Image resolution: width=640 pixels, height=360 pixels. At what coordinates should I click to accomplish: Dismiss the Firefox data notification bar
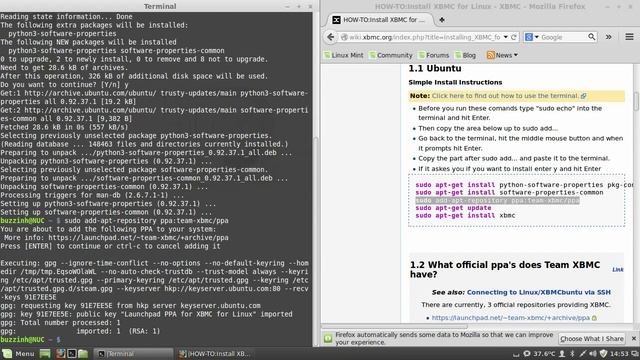(x=633, y=338)
